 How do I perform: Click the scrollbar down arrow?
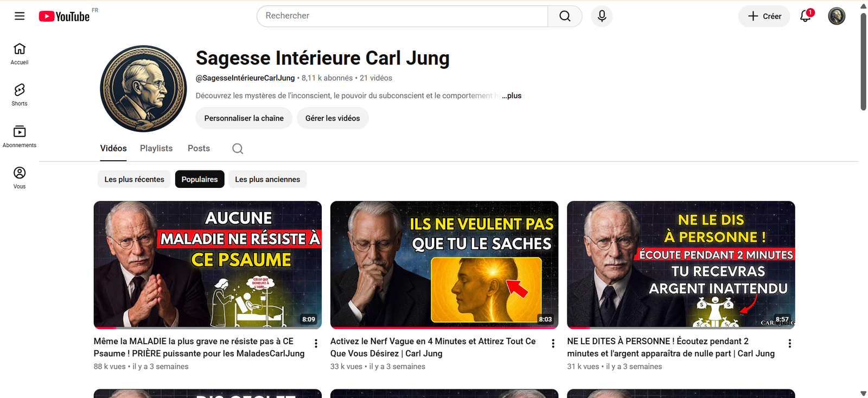click(863, 394)
